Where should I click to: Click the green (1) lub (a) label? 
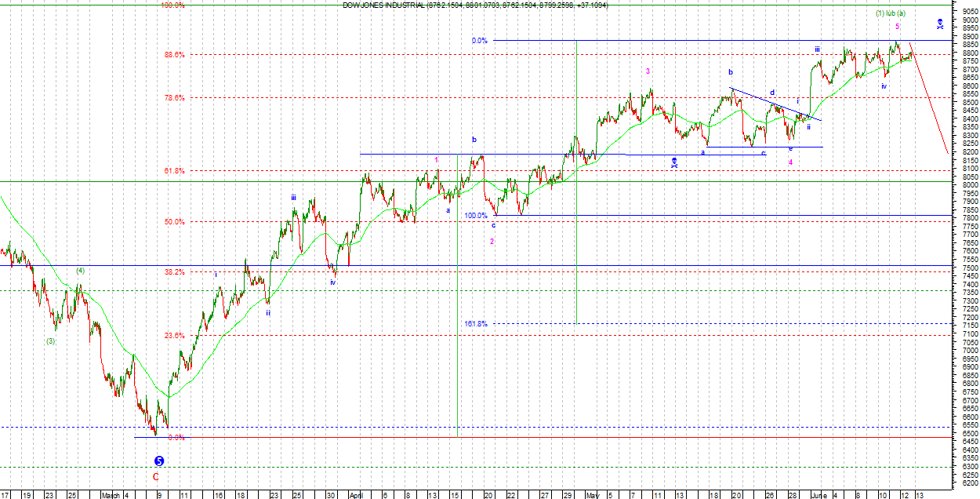pos(891,13)
